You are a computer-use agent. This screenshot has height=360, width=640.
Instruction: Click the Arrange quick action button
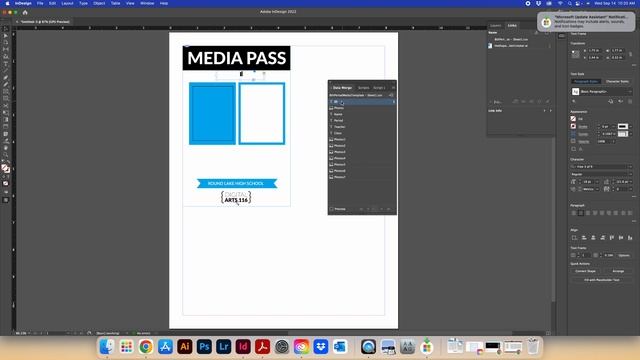coord(618,271)
